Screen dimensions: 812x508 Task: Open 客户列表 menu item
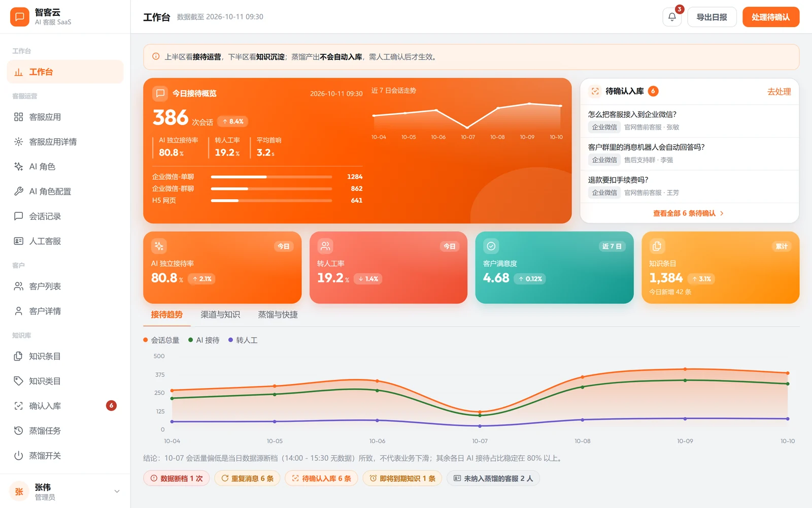65,287
